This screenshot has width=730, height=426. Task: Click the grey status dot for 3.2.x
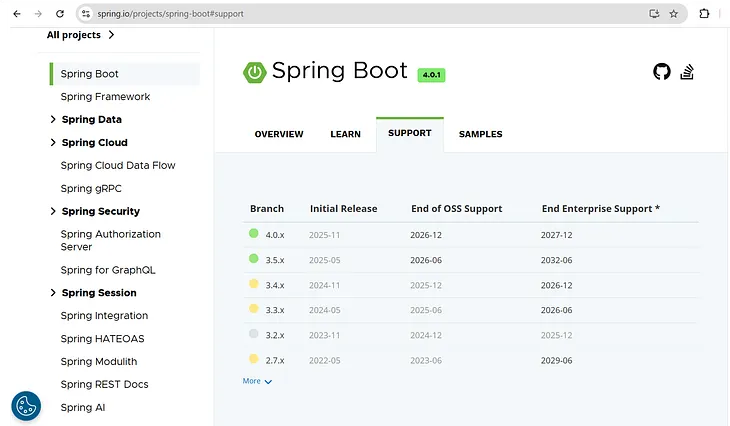pos(254,333)
